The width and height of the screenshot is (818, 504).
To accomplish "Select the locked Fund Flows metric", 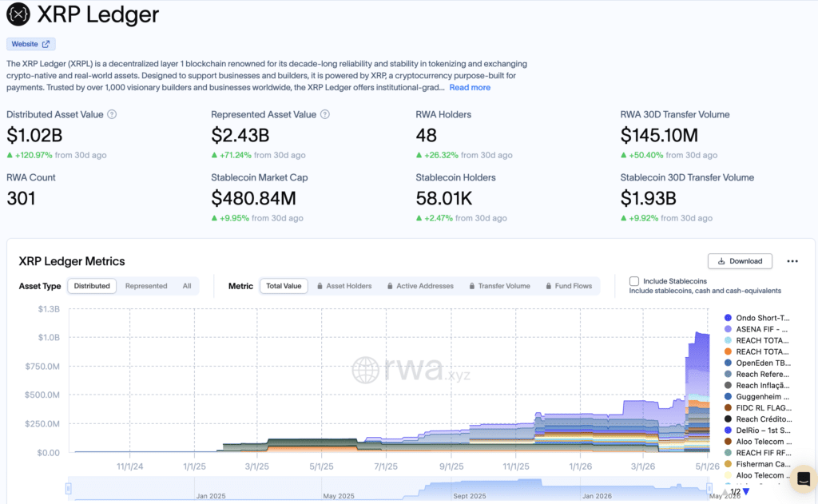I will tap(569, 286).
